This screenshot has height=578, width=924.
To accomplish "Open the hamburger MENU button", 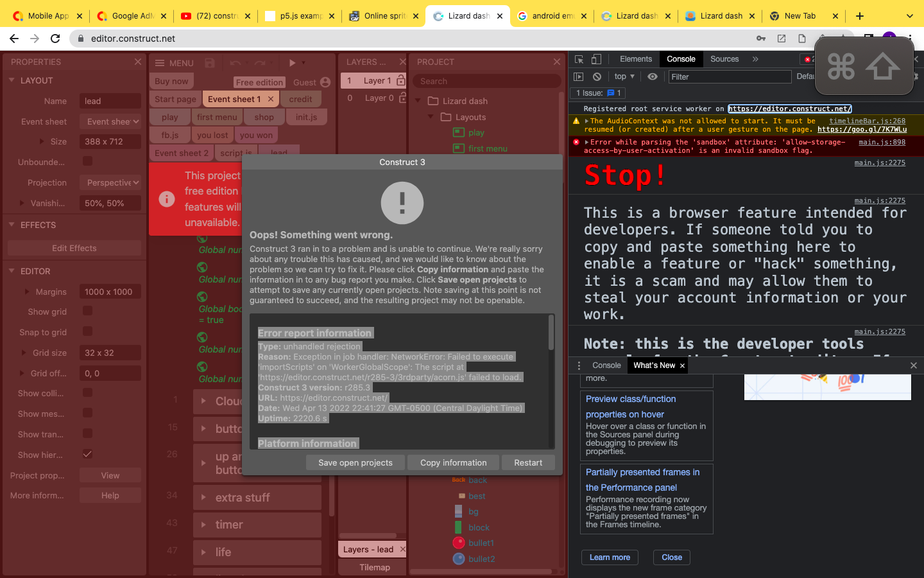I will point(175,63).
